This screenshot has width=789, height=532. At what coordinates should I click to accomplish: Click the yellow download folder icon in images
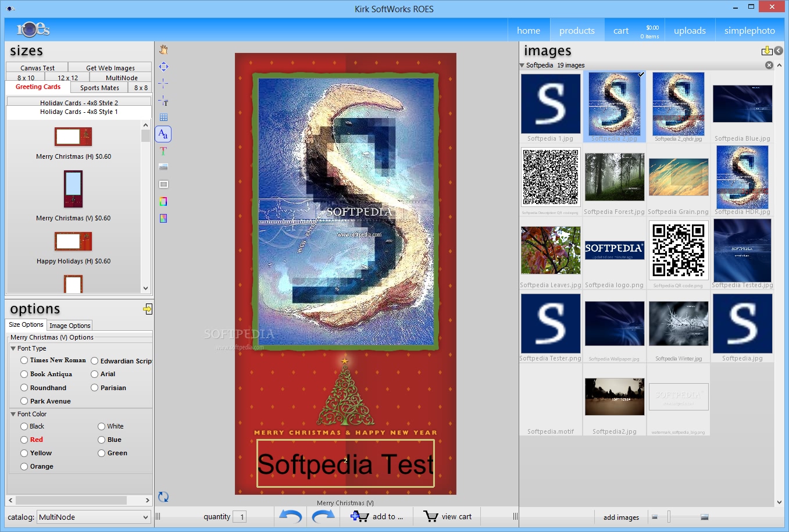coord(767,51)
